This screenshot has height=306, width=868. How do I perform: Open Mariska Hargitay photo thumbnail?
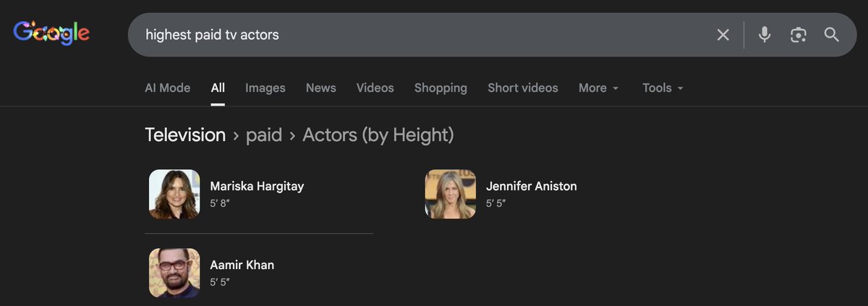click(174, 194)
